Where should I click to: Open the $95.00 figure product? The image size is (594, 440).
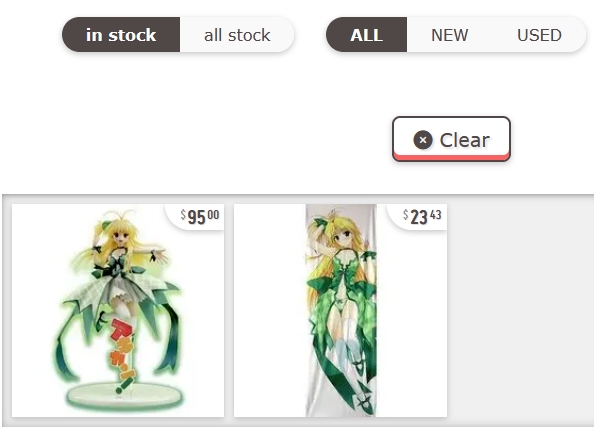click(118, 310)
